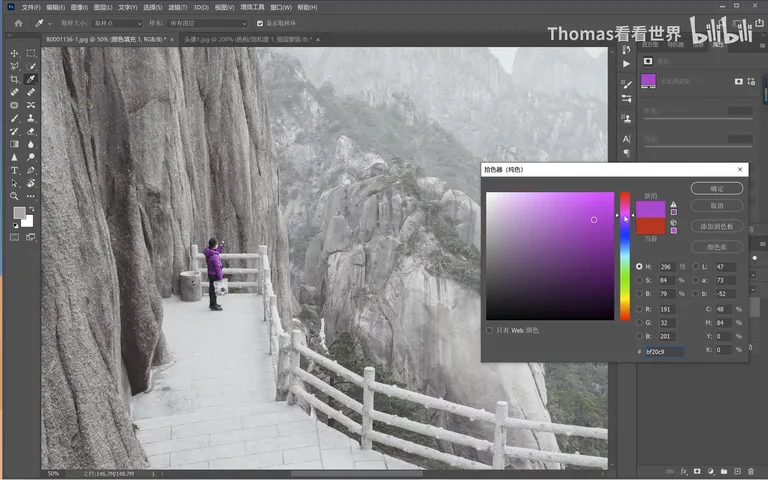Go to Photoshop Home screen icon
Image resolution: width=768 pixels, height=480 pixels.
point(19,23)
